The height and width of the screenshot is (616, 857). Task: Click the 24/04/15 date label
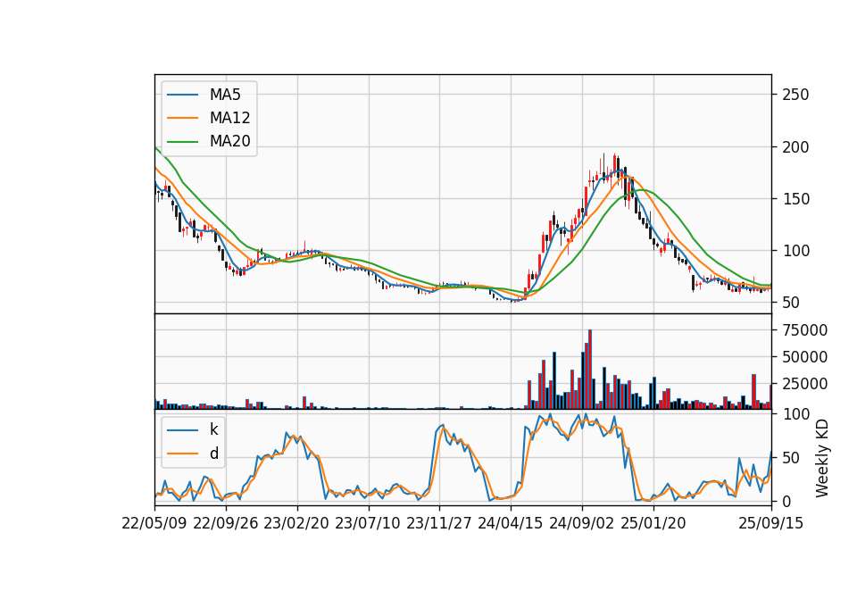(x=511, y=523)
